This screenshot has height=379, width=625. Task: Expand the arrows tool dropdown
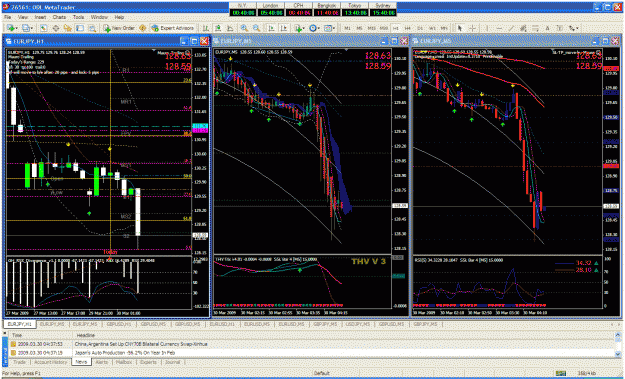tap(578, 28)
